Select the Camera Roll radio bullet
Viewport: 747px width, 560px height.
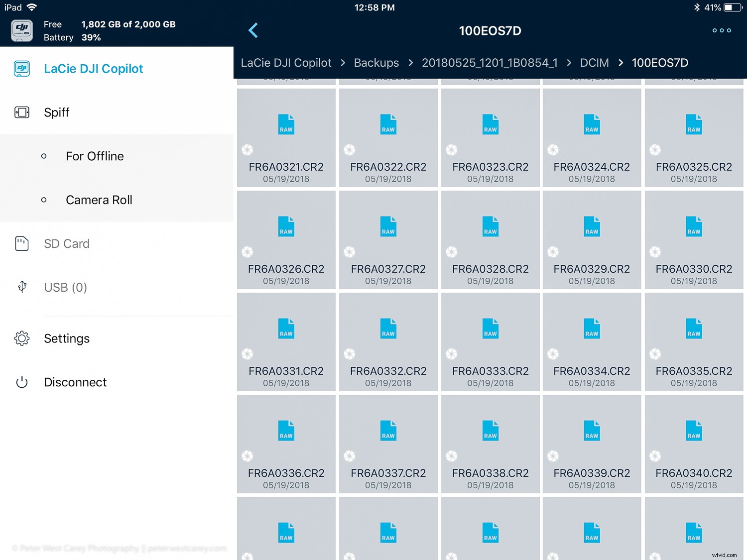(44, 200)
